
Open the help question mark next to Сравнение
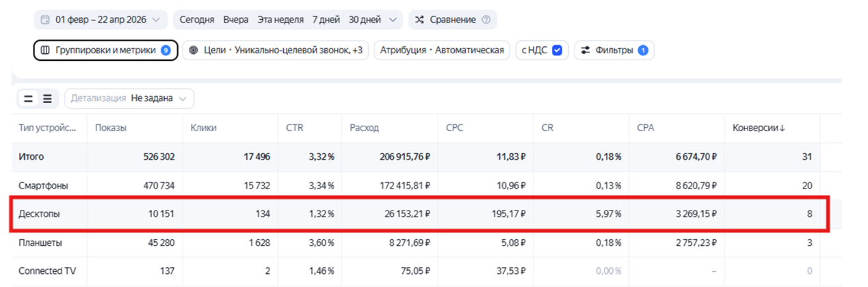pyautogui.click(x=486, y=20)
